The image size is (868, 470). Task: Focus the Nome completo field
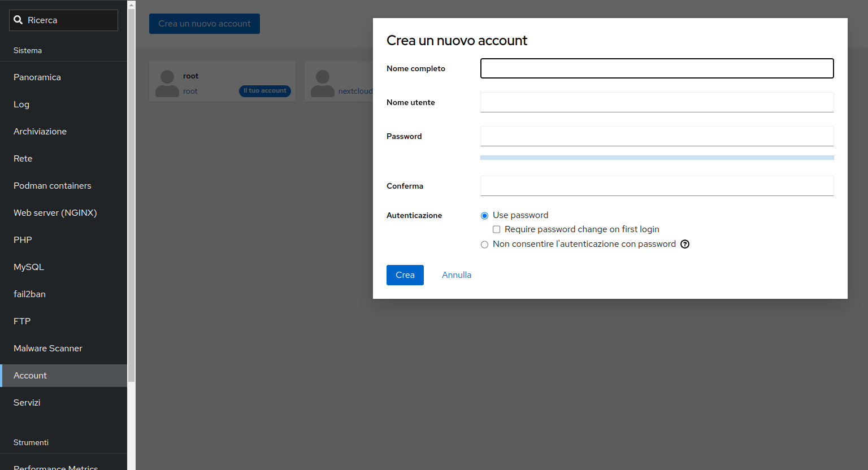click(x=657, y=68)
